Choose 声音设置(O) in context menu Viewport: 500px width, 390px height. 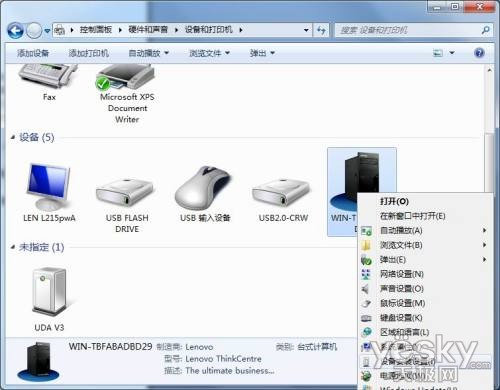425,289
